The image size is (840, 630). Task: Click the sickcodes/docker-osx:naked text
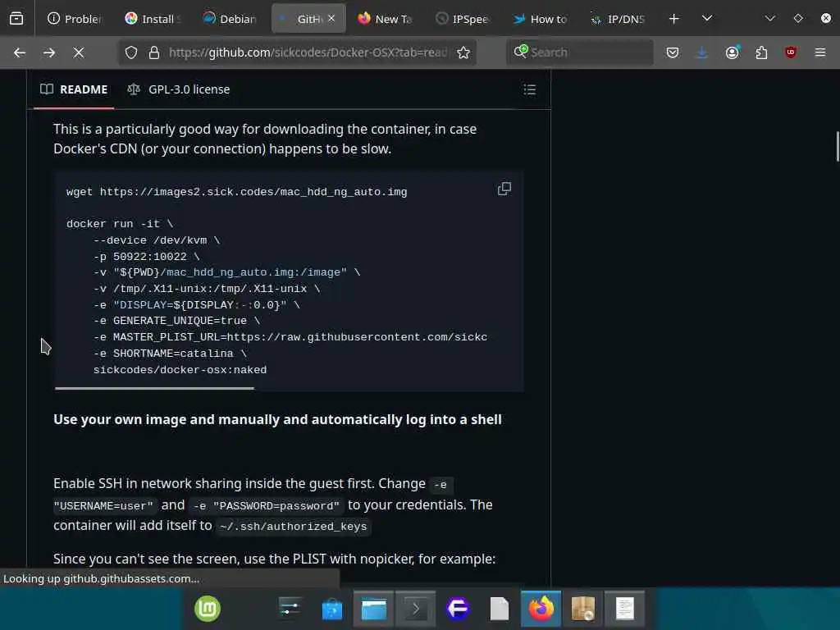click(x=180, y=370)
